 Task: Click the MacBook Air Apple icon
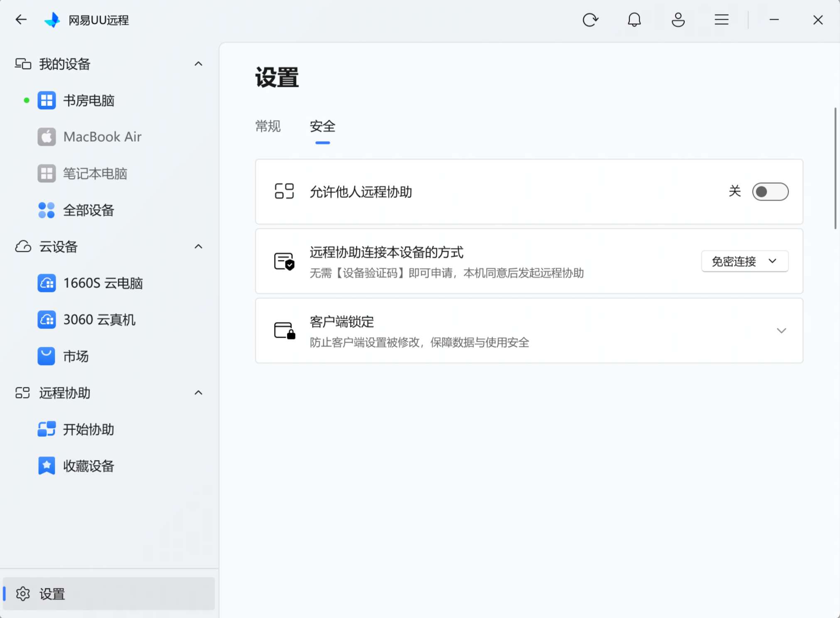[47, 137]
